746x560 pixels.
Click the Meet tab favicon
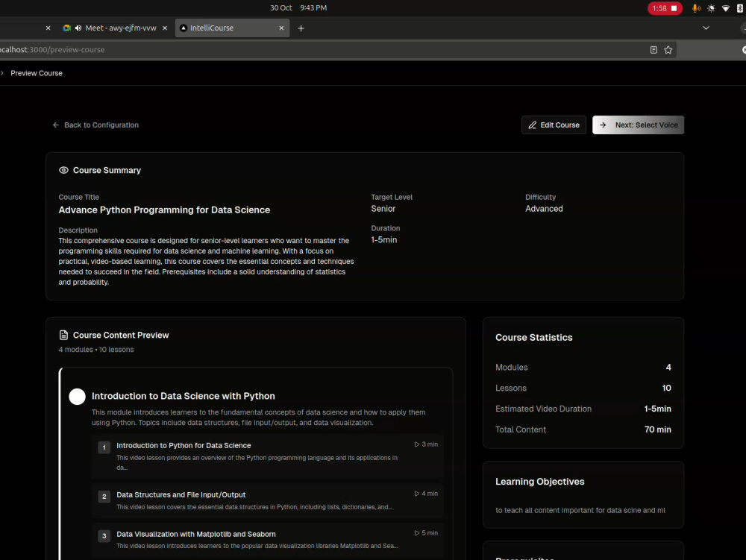pyautogui.click(x=66, y=28)
